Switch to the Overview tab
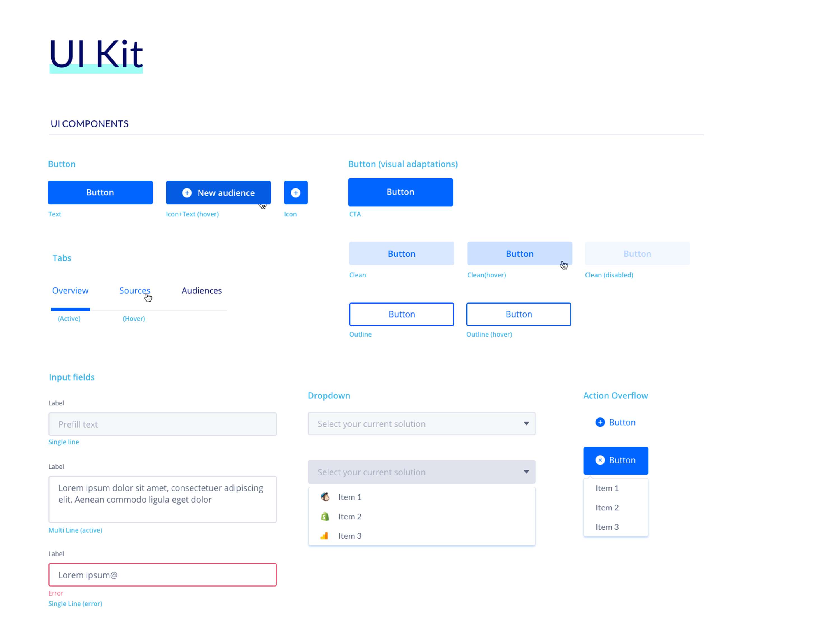 click(70, 291)
